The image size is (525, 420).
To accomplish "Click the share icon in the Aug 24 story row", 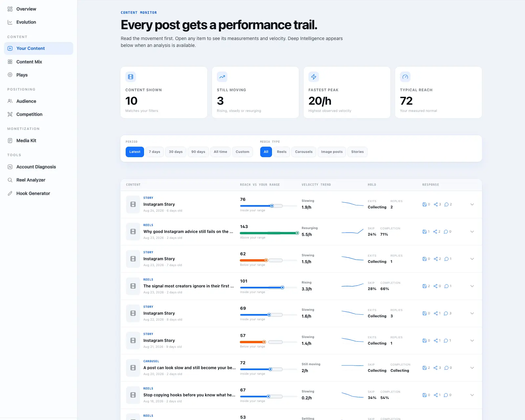I will coord(436,204).
